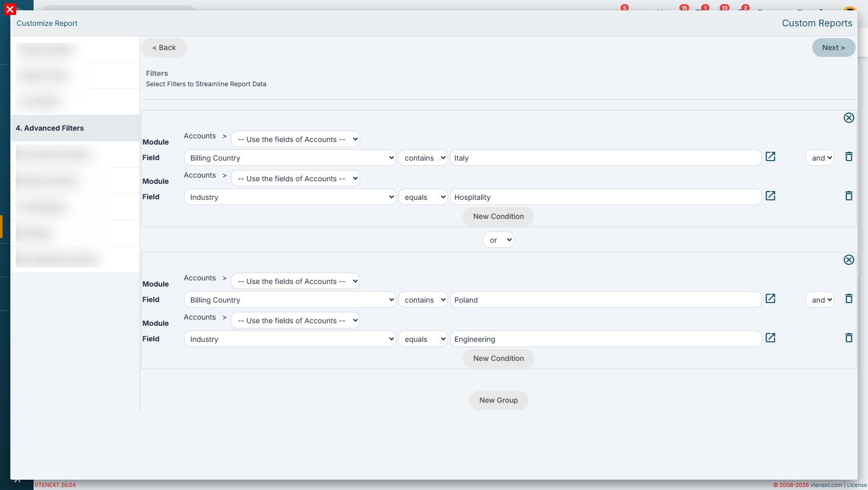This screenshot has height=490, width=868.
Task: Click the Filters heading text
Action: click(157, 73)
